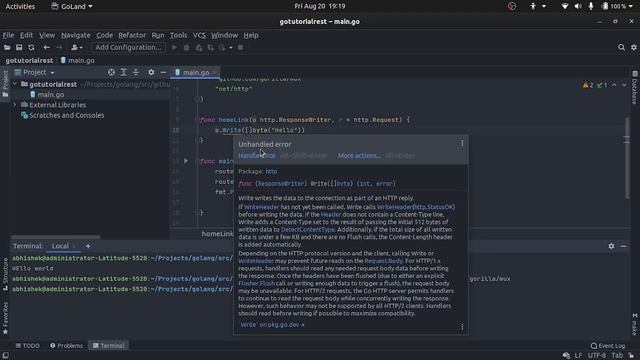Viewport: 640px width, 360px height.
Task: Click Flusher.Flush link in documentation
Action: coord(256,283)
